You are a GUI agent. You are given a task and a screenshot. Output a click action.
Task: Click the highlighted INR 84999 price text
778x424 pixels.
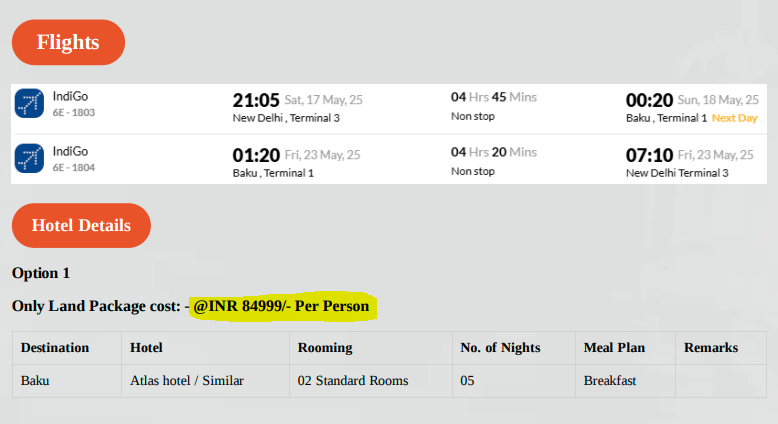281,306
